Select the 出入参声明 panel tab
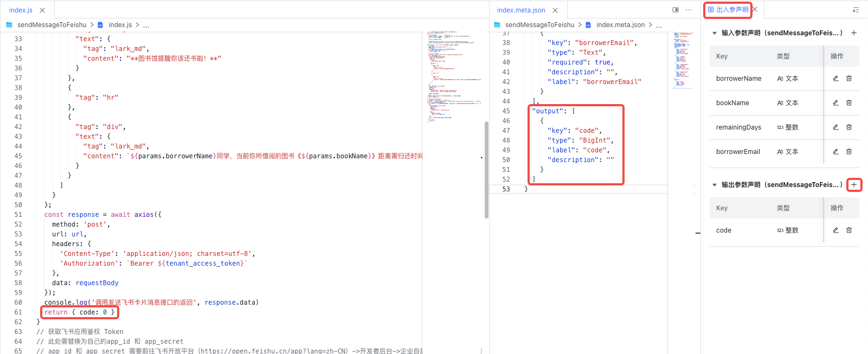 point(729,10)
